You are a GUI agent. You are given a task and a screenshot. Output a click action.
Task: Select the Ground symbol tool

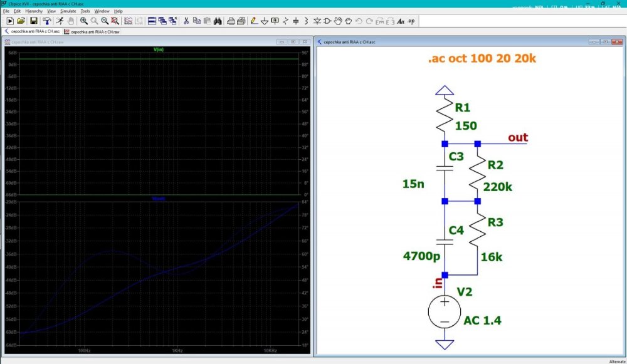(x=265, y=21)
